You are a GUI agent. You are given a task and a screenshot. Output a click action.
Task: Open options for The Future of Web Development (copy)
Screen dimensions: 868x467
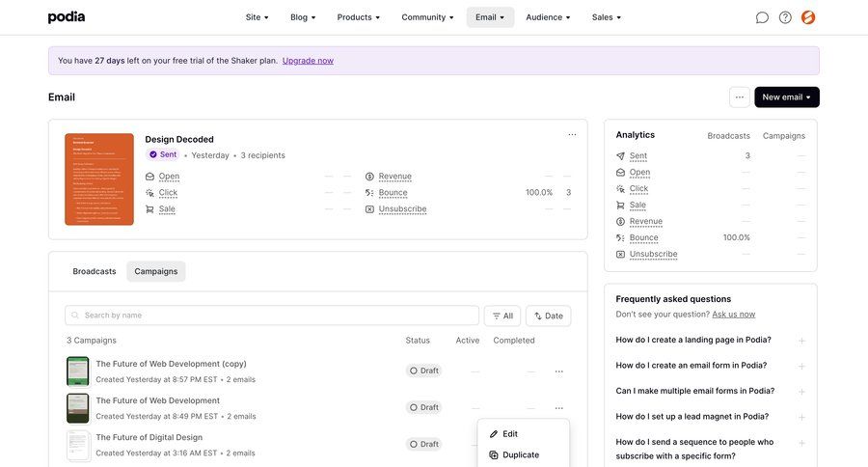tap(559, 371)
